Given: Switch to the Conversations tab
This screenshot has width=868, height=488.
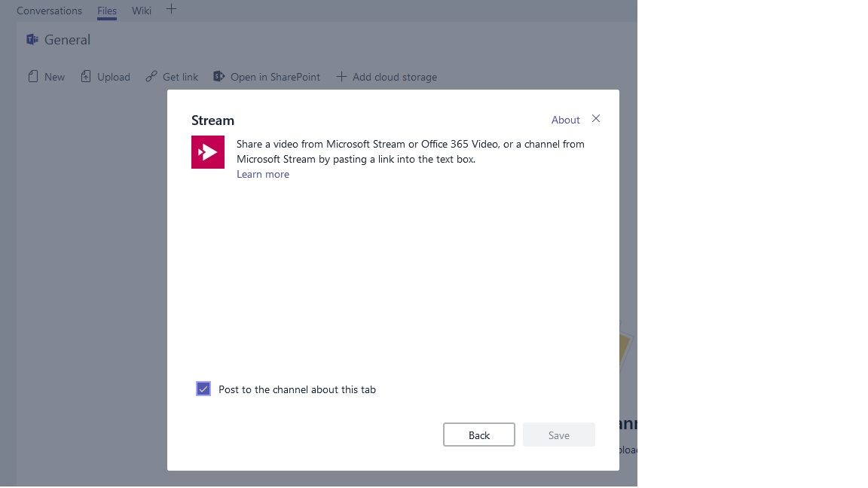Looking at the screenshot, I should click(x=48, y=11).
